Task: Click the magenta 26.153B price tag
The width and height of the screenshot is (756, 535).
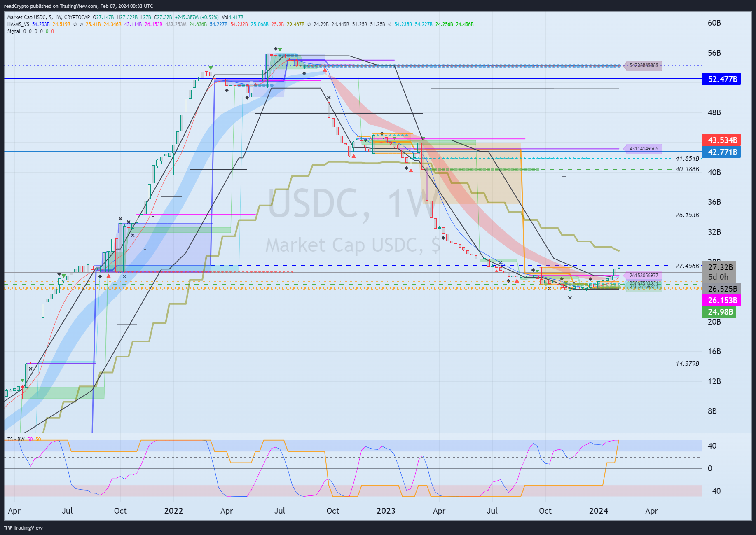Action: 721,300
